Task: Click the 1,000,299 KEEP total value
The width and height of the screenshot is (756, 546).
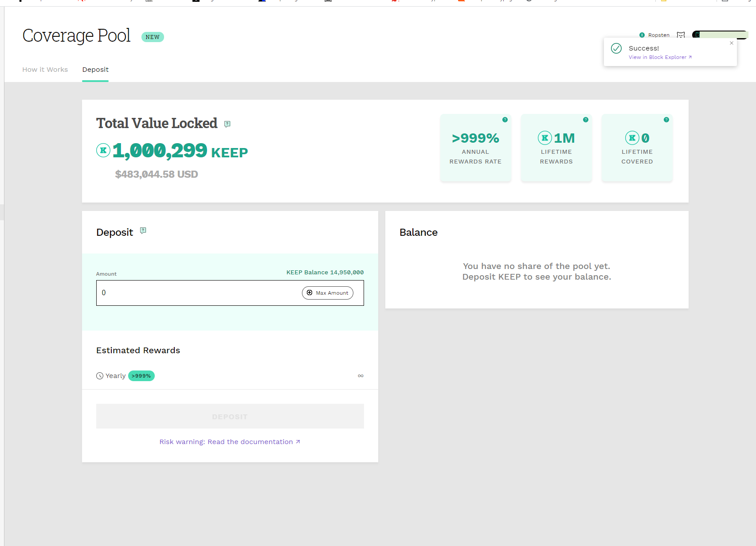Action: [x=180, y=151]
